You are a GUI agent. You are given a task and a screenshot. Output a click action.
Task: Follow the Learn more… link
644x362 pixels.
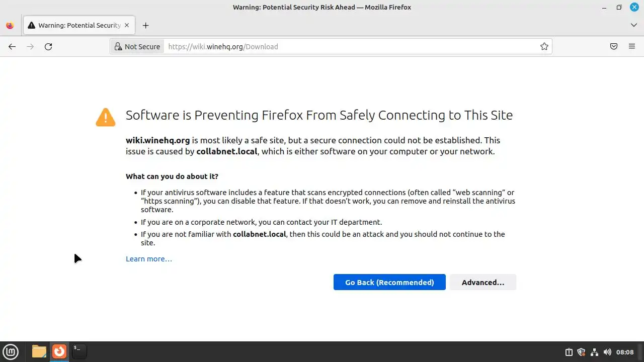148,259
